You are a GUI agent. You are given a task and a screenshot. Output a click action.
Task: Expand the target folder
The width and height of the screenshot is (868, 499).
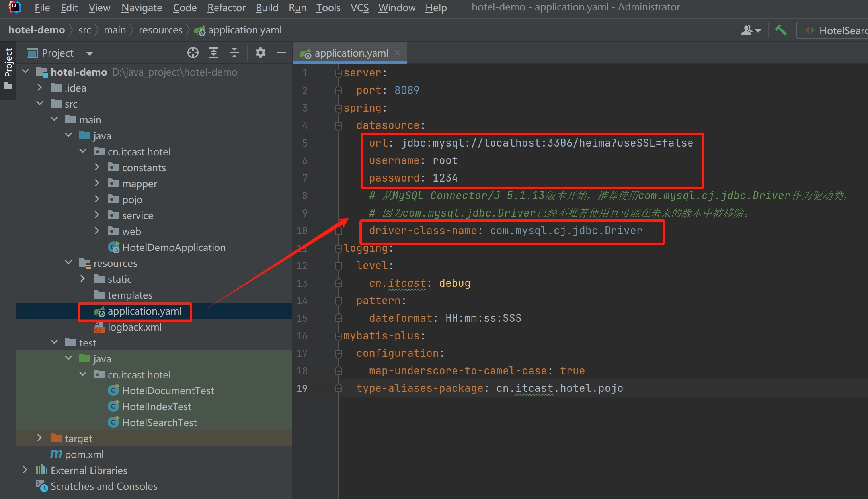(39, 438)
